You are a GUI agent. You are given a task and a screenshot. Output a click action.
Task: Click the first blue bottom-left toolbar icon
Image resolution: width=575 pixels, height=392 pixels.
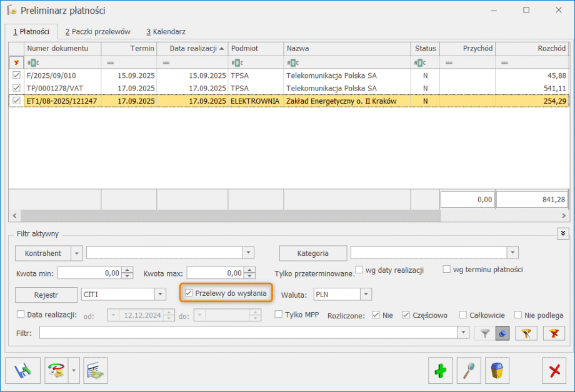[x=22, y=371]
